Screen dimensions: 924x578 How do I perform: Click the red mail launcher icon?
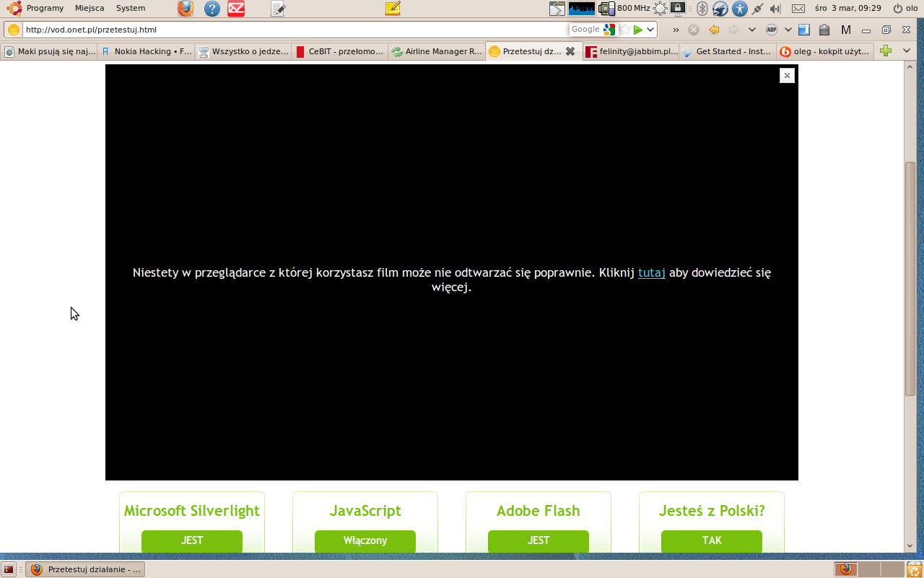(235, 9)
